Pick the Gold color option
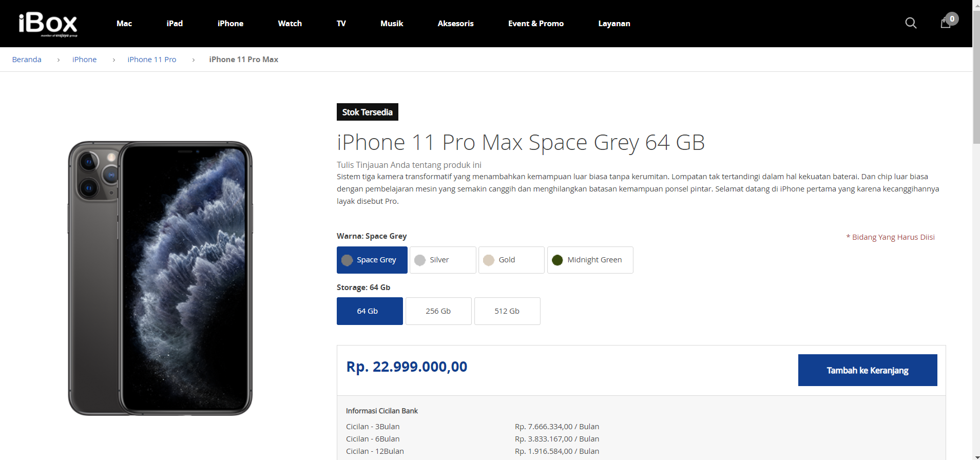The width and height of the screenshot is (980, 460). click(x=511, y=260)
